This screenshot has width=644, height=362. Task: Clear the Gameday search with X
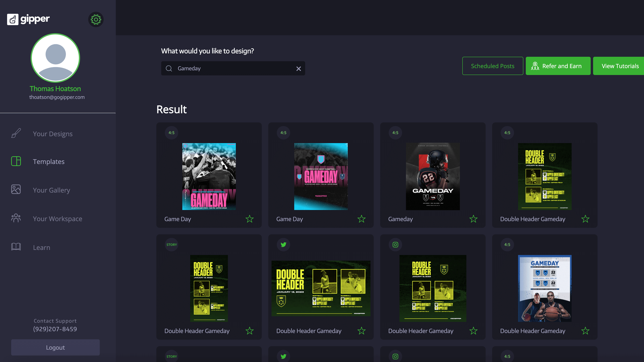[x=298, y=69]
